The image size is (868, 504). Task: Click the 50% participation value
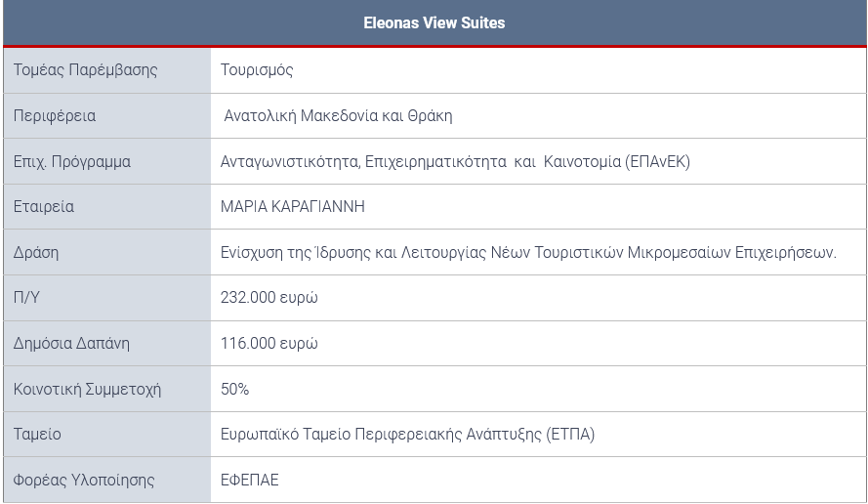click(234, 389)
